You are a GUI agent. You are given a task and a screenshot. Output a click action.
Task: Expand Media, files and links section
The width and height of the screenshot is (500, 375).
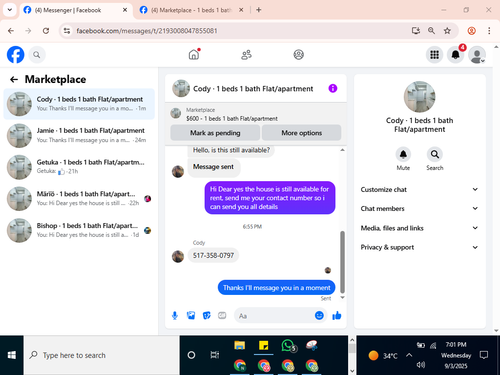tap(419, 228)
